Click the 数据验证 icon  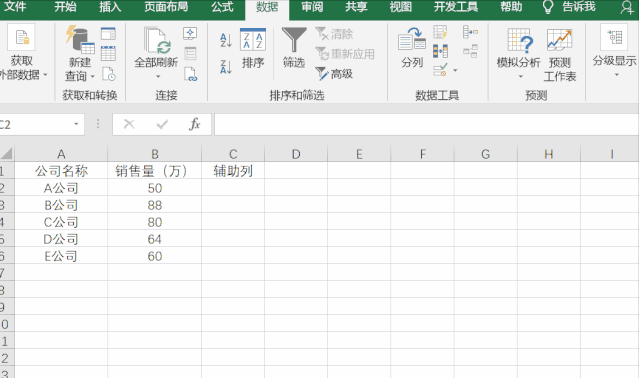click(x=440, y=70)
